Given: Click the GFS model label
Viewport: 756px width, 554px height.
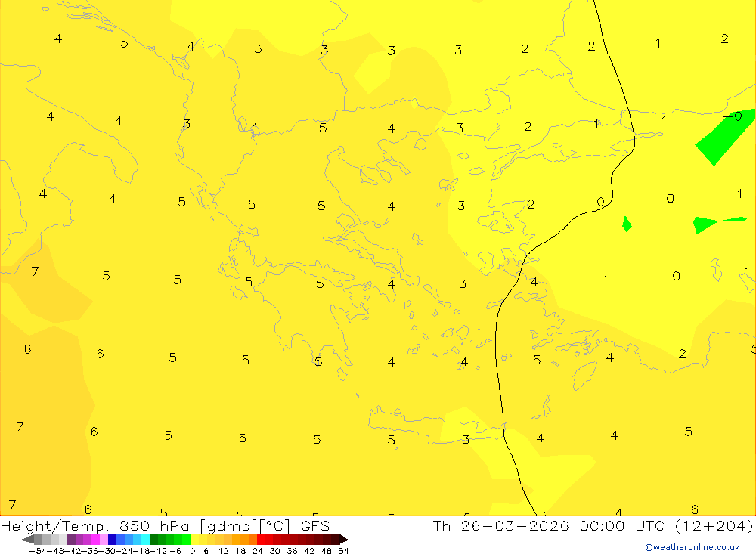Looking at the screenshot, I should [x=314, y=526].
